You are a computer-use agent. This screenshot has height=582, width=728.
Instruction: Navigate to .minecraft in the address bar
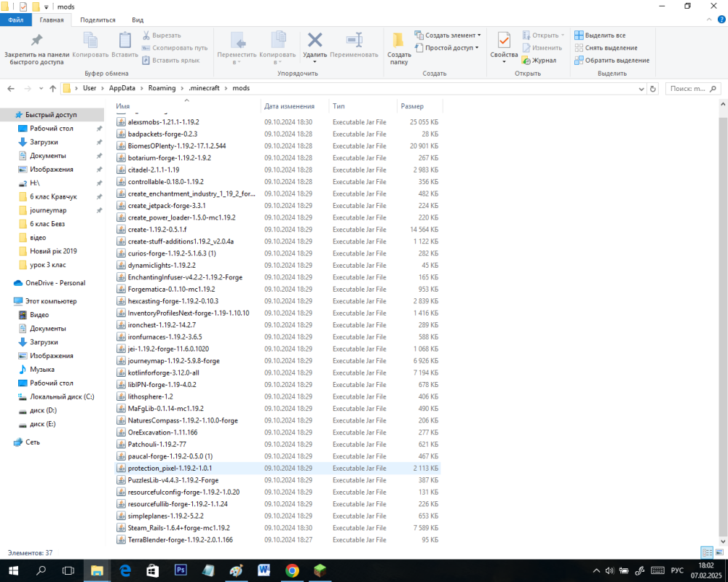tap(205, 88)
